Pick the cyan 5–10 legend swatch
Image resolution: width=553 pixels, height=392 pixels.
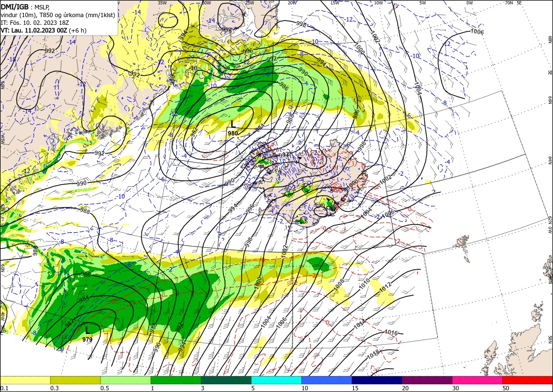[276, 380]
